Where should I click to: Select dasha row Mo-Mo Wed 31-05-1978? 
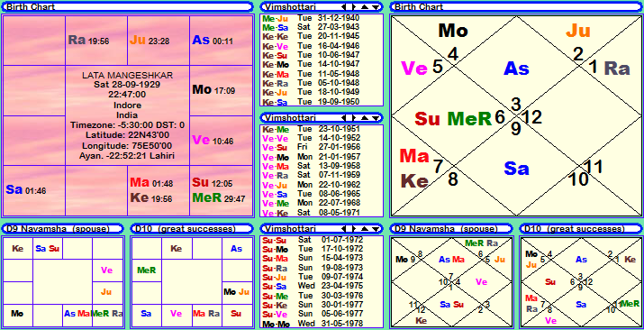(x=313, y=324)
